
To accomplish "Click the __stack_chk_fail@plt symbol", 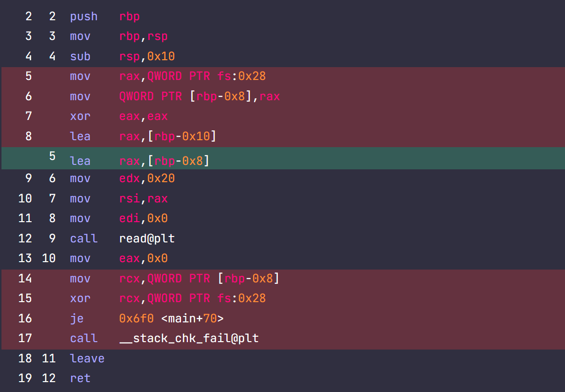I will click(189, 338).
